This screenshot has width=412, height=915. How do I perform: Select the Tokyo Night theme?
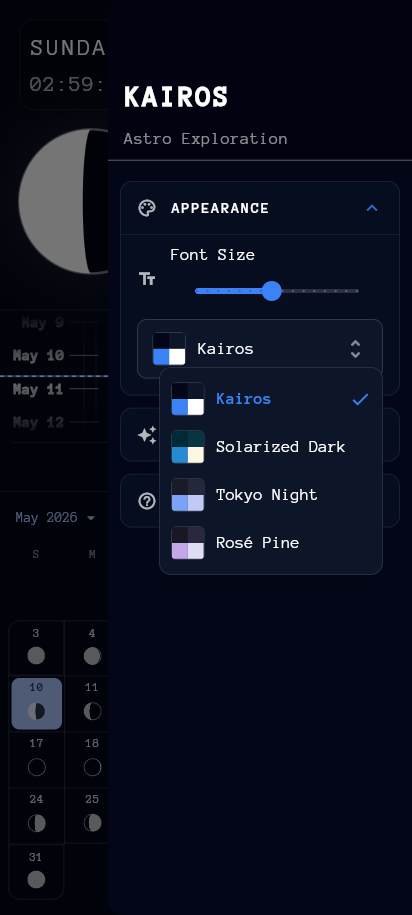click(271, 495)
